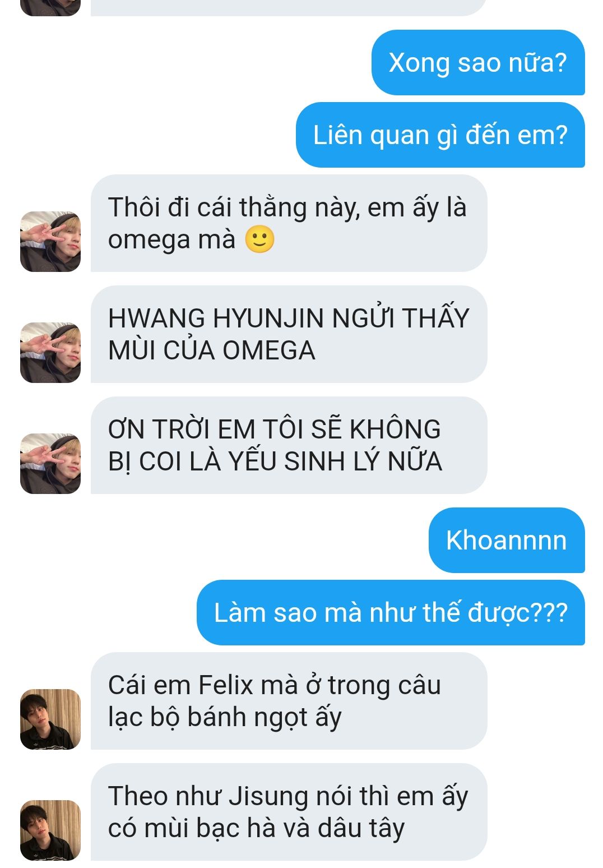This screenshot has width=603, height=868.
Task: Tap the 'Theo như Jisung nói thì' message
Action: coord(289,812)
